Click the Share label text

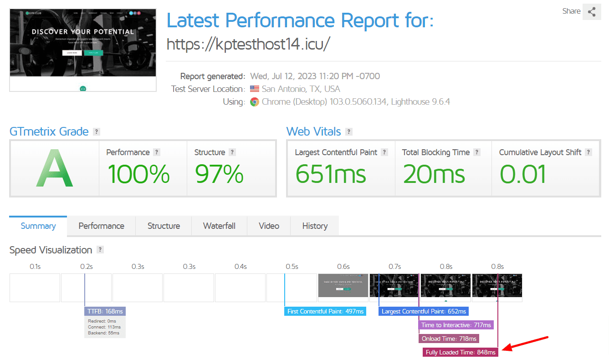[571, 11]
